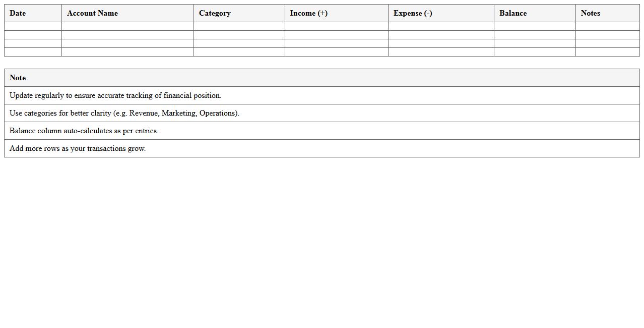The image size is (644, 328).
Task: Click second empty cell under Category
Action: click(239, 35)
